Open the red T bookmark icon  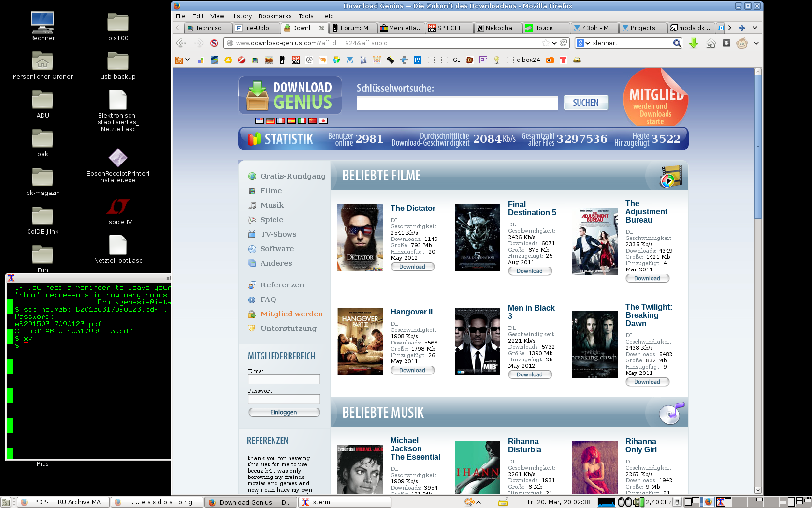tap(563, 60)
